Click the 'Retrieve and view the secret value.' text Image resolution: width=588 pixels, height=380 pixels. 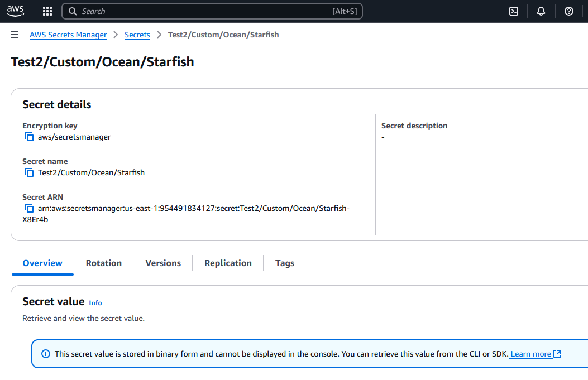(x=84, y=318)
